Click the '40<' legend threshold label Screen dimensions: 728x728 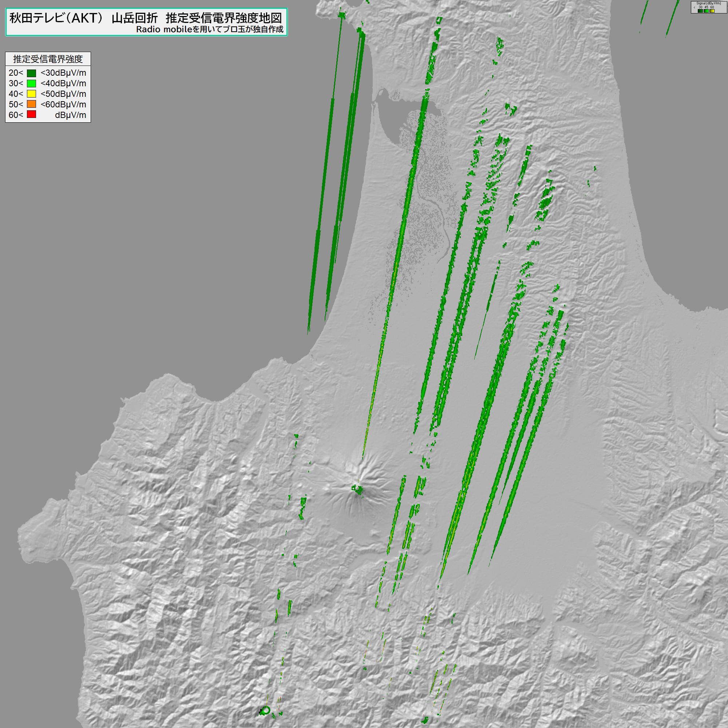[16, 94]
